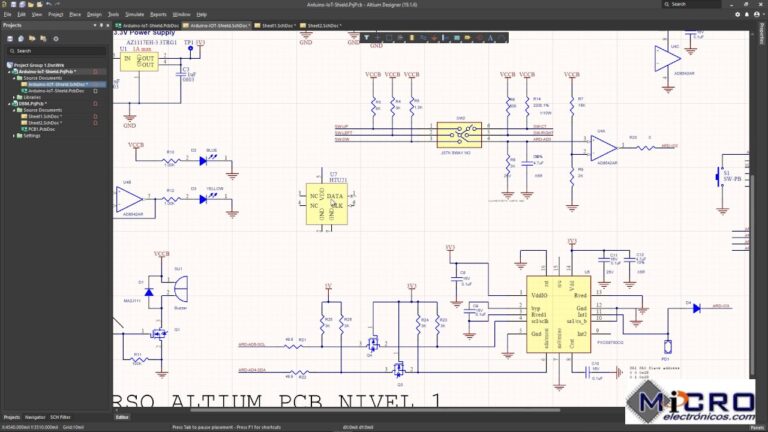Click the Open folder icon in title bar
This screenshot has height=432, width=768.
[x=30, y=4]
